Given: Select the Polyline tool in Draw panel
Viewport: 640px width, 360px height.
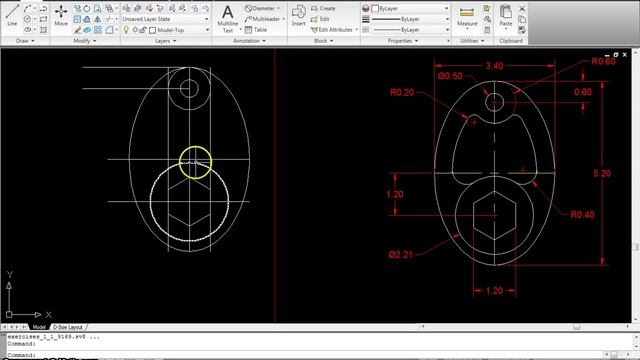Looking at the screenshot, I should [44, 8].
